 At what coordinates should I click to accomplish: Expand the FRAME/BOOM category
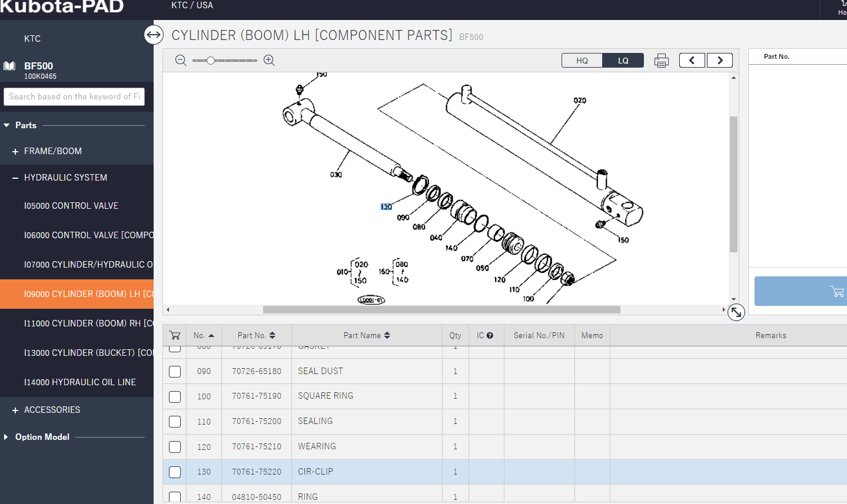coord(15,152)
